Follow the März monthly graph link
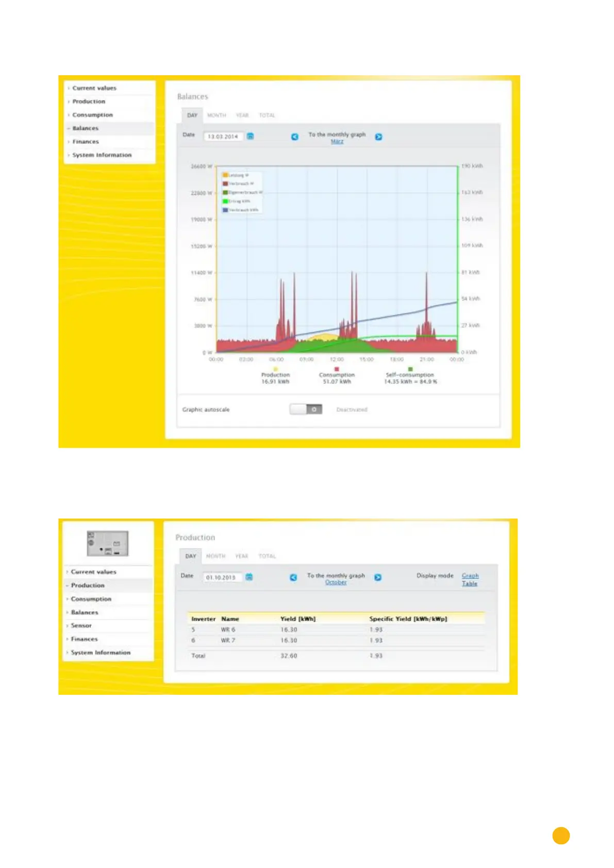 (x=337, y=141)
